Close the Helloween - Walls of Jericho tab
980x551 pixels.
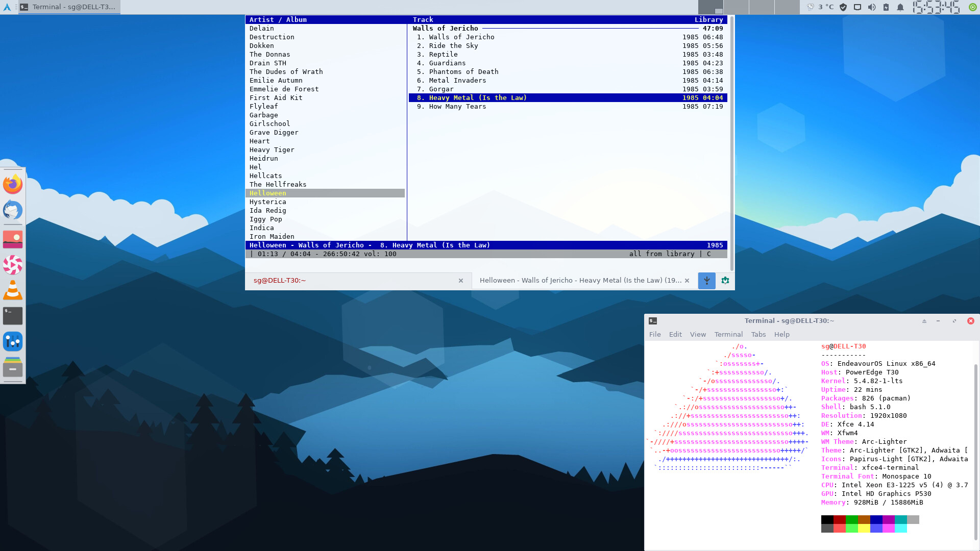tap(687, 281)
